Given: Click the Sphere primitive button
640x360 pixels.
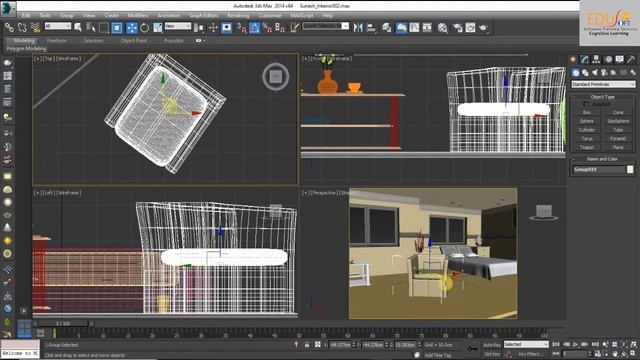Looking at the screenshot, I should click(x=587, y=121).
